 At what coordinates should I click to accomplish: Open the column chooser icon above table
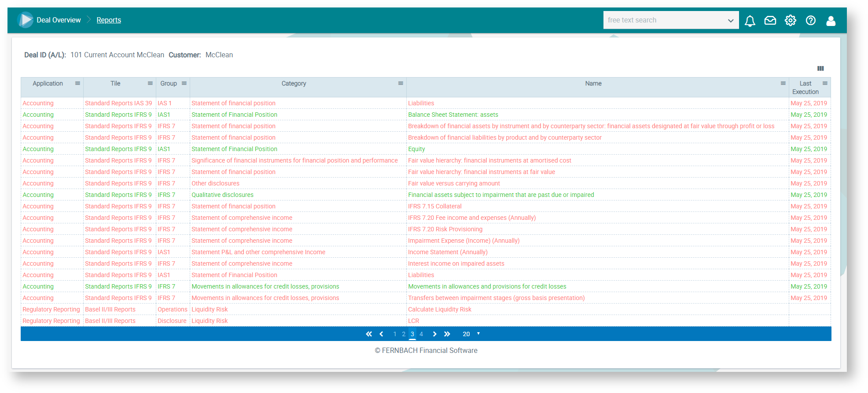[x=820, y=68]
